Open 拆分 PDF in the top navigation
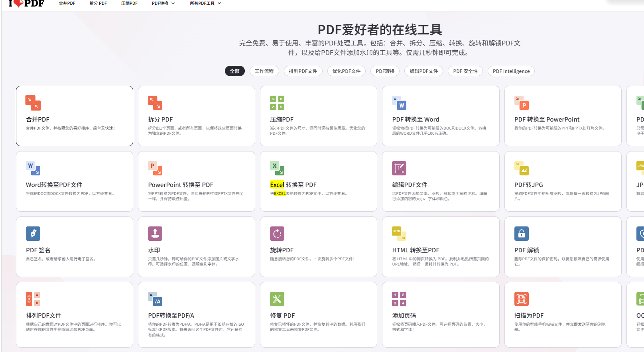The height and width of the screenshot is (352, 644). coord(98,3)
